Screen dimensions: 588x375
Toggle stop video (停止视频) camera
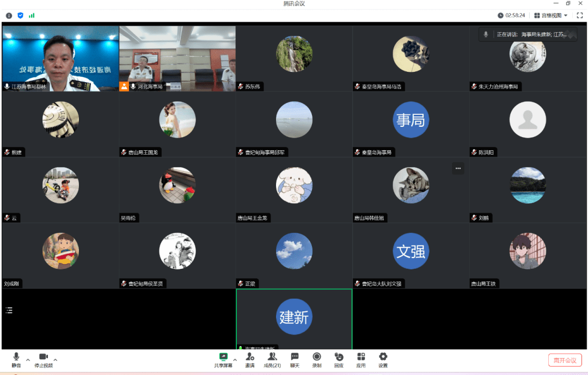(44, 359)
